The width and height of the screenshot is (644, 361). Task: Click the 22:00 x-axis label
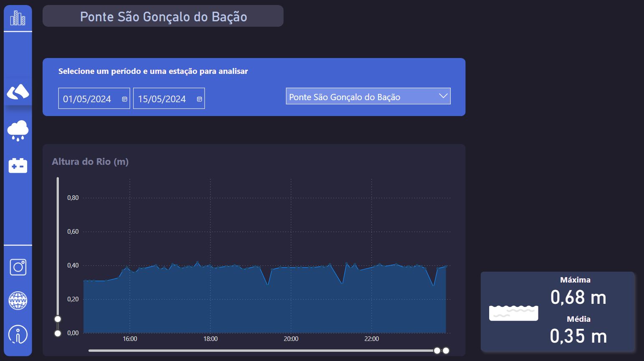click(x=371, y=339)
